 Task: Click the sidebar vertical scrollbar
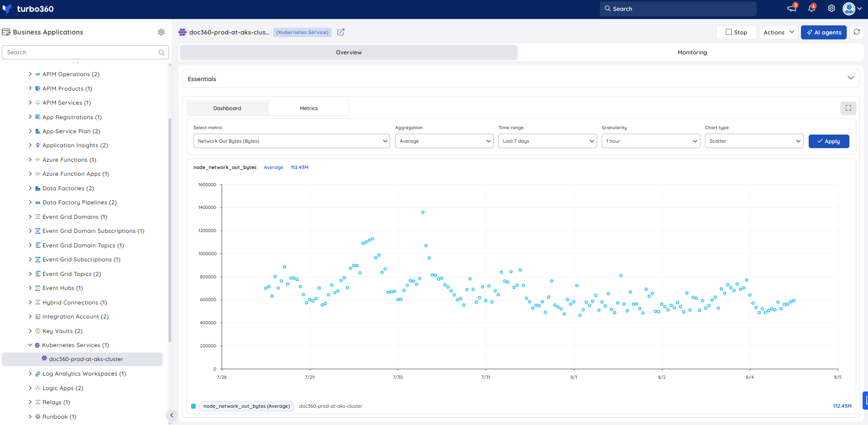coord(170,230)
